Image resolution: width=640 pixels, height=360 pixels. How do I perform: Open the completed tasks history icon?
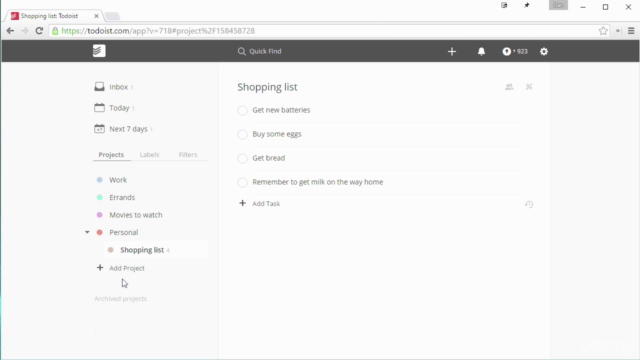point(529,204)
